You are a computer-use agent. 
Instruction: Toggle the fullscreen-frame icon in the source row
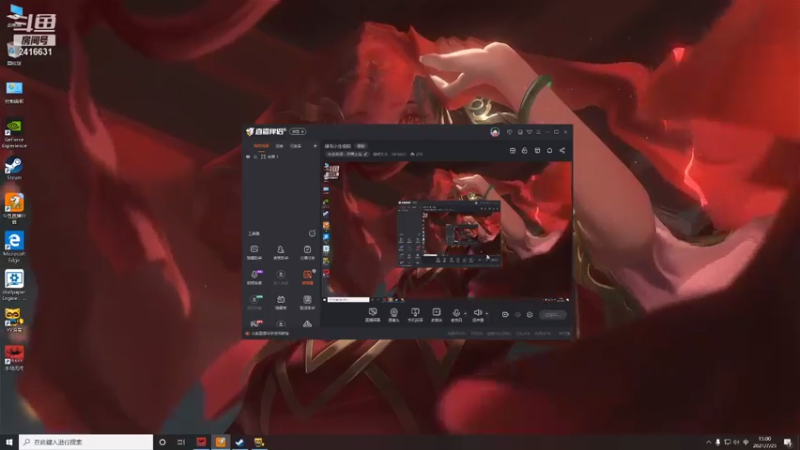tap(263, 157)
